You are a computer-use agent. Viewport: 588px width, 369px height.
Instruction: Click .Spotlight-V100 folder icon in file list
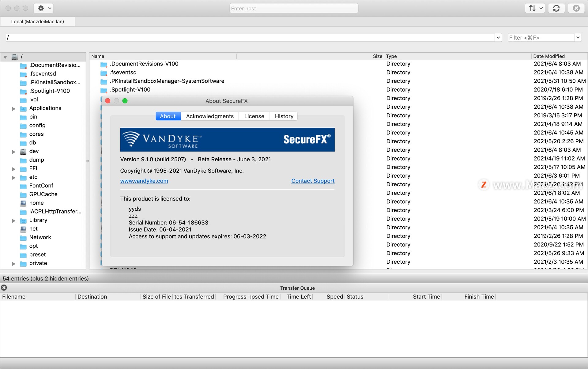point(104,90)
